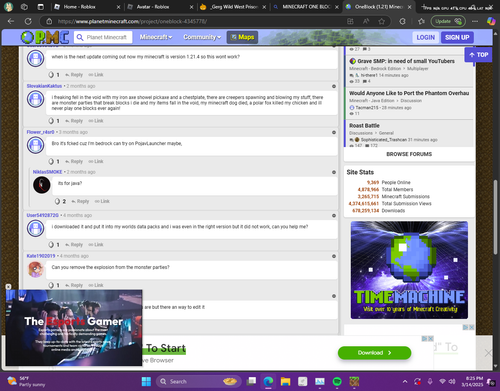Open the favorites list icon in toolbar
Screen dimensions: 500x391
421,21
